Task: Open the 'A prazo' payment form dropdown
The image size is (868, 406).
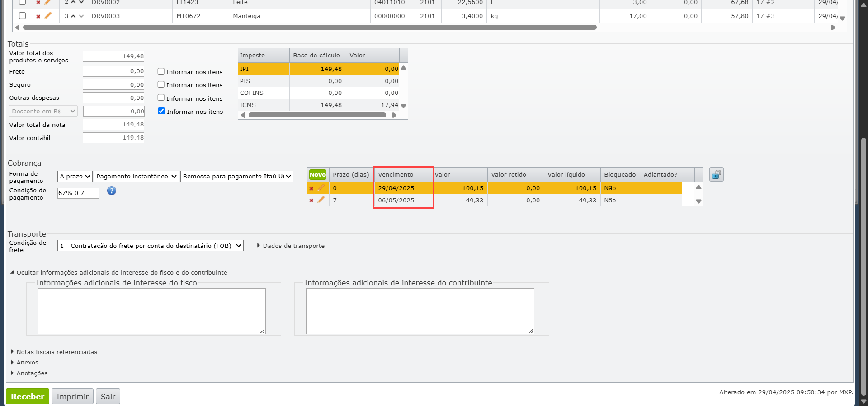Action: click(x=75, y=177)
